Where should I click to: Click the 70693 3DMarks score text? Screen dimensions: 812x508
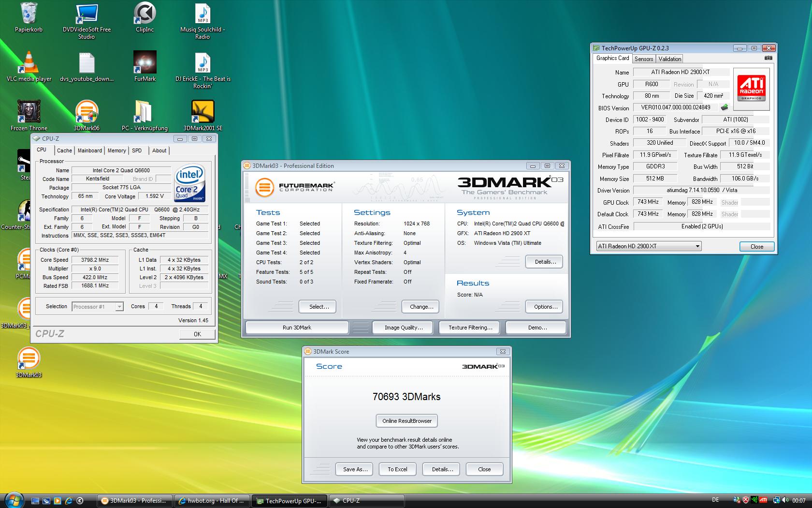pos(406,397)
